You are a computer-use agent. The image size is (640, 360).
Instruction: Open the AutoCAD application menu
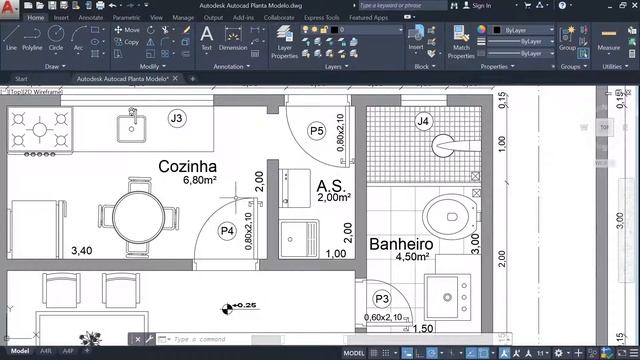coord(9,9)
